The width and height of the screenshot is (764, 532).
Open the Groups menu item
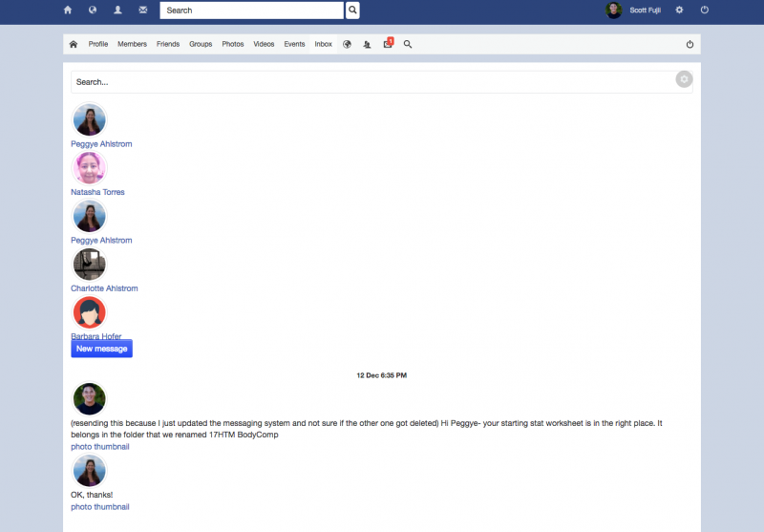[201, 44]
